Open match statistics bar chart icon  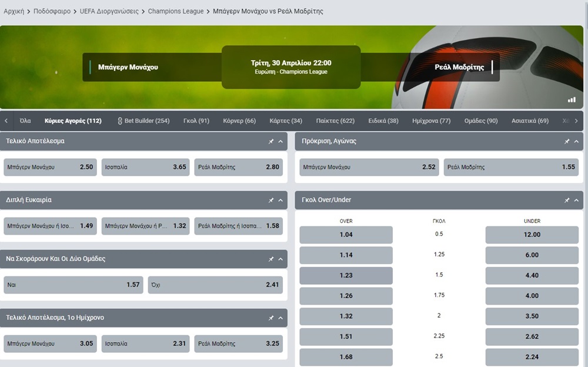572,99
